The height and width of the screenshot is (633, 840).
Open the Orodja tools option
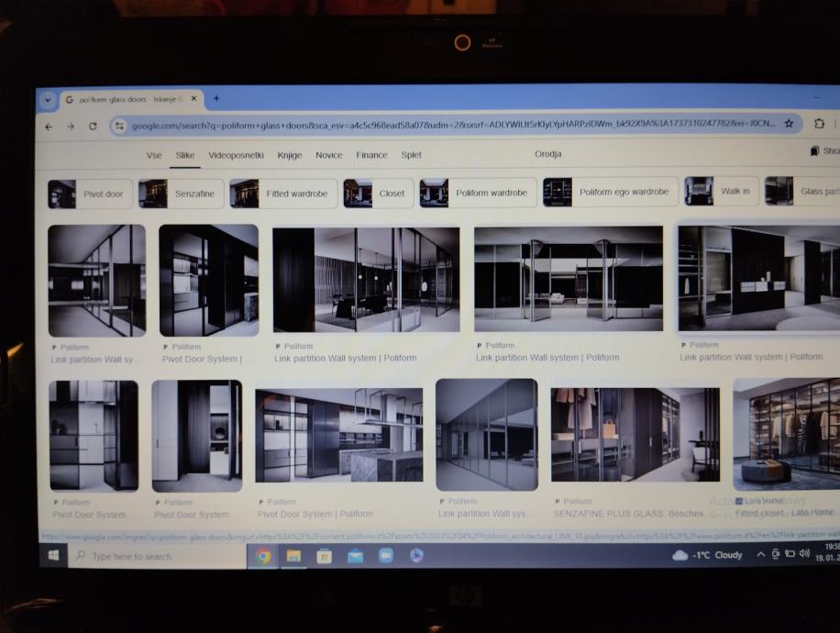click(x=547, y=154)
